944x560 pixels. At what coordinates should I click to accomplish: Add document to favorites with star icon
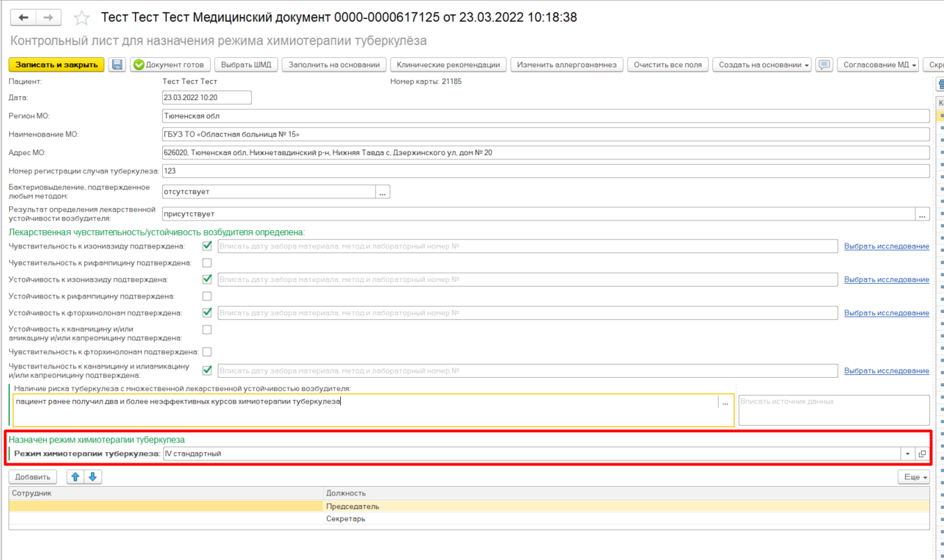tap(81, 18)
